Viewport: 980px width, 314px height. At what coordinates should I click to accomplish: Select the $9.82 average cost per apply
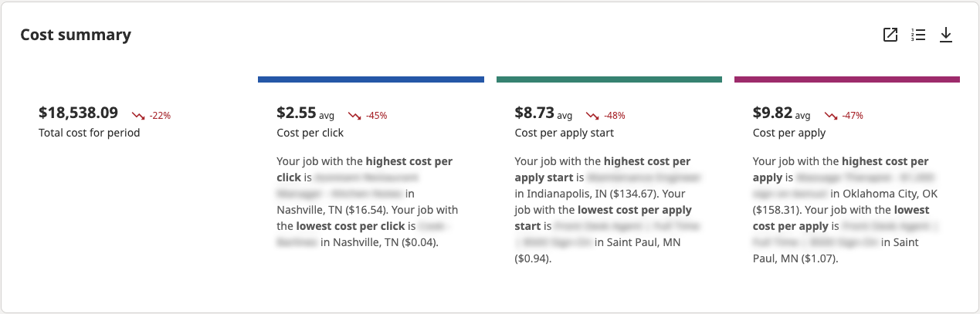[772, 113]
